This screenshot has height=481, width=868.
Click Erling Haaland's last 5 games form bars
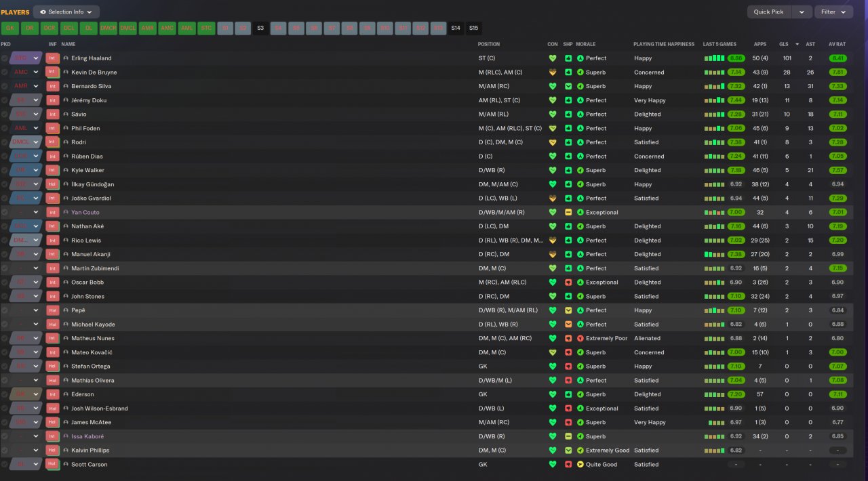(x=714, y=58)
